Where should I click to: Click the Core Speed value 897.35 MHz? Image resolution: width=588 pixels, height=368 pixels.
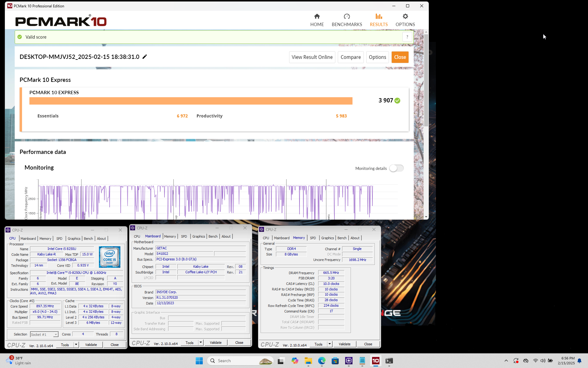point(45,306)
